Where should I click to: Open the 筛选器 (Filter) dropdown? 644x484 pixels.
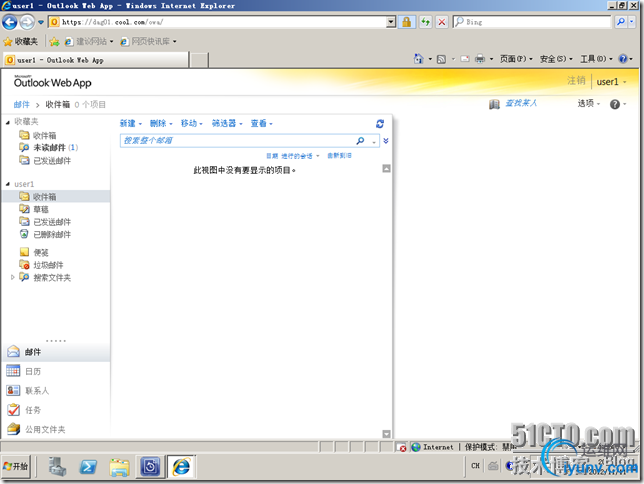(227, 123)
